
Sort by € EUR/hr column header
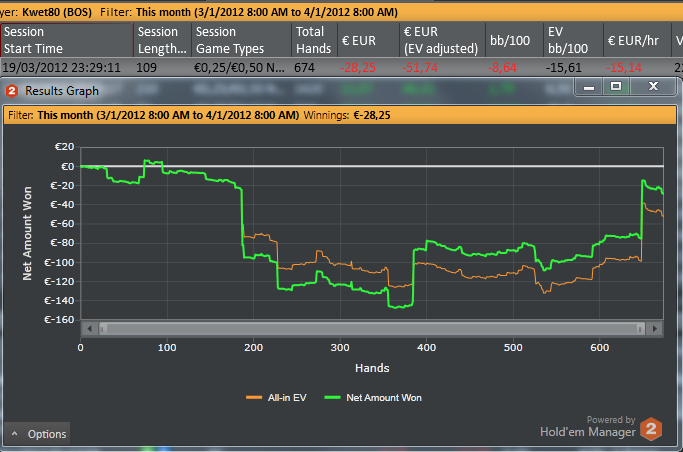pos(637,40)
